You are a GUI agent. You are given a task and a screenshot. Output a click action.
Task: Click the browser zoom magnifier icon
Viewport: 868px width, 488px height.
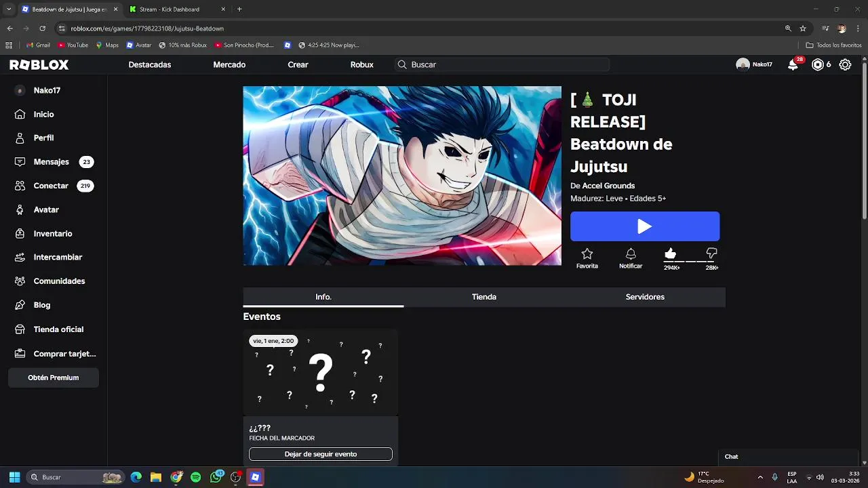pyautogui.click(x=788, y=28)
